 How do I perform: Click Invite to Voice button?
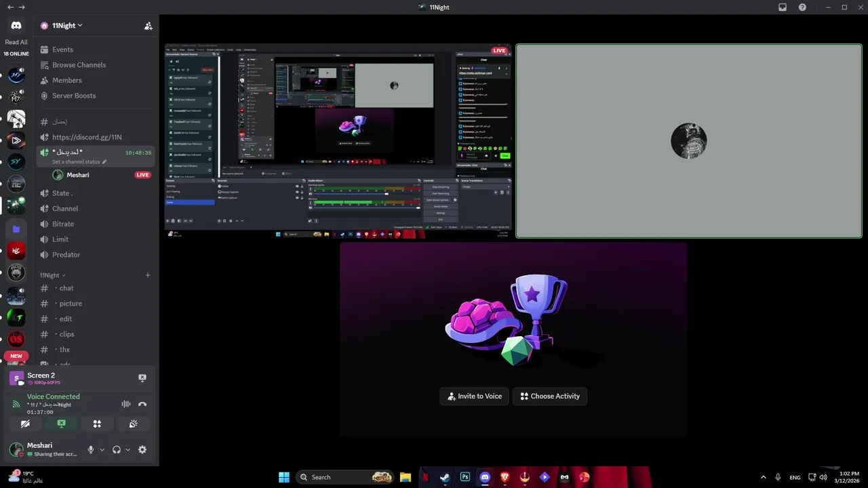pyautogui.click(x=475, y=396)
